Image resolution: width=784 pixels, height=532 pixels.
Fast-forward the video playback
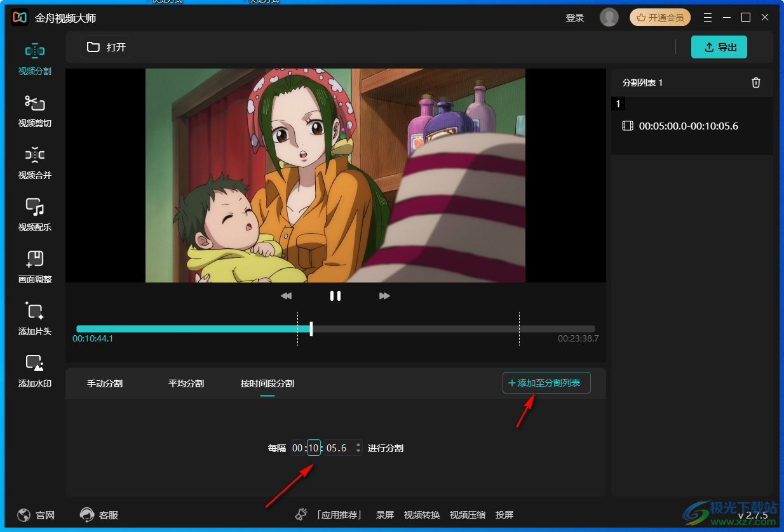tap(384, 296)
